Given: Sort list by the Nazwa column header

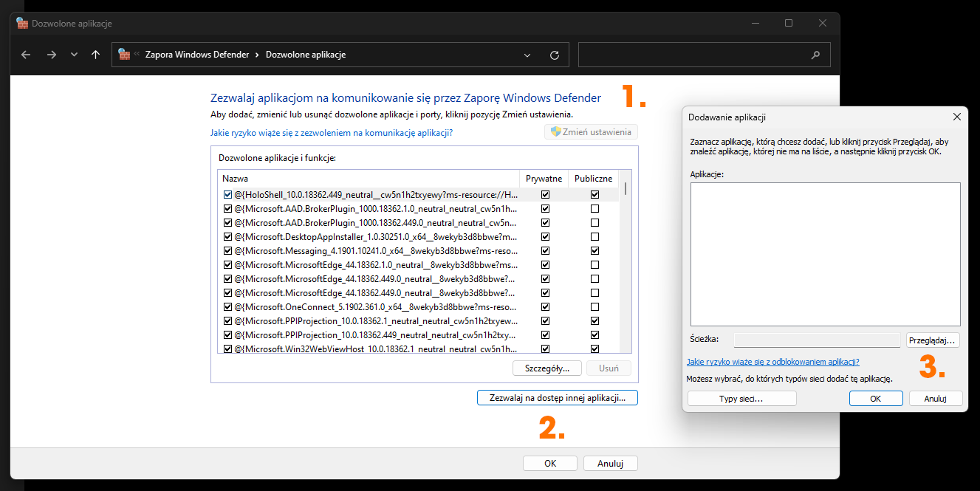Looking at the screenshot, I should click(x=369, y=179).
